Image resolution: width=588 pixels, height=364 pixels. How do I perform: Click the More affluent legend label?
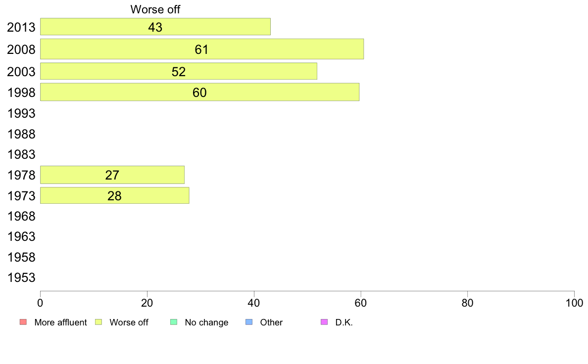[60, 322]
